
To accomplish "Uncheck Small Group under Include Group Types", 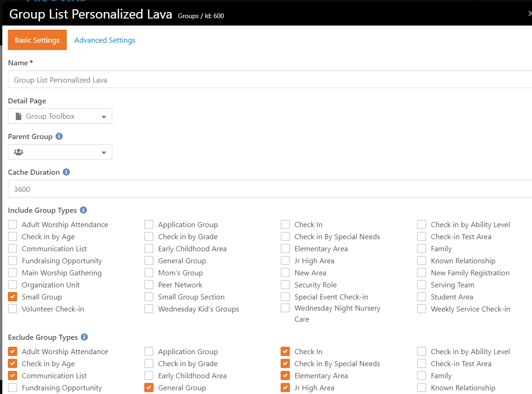I will 13,297.
